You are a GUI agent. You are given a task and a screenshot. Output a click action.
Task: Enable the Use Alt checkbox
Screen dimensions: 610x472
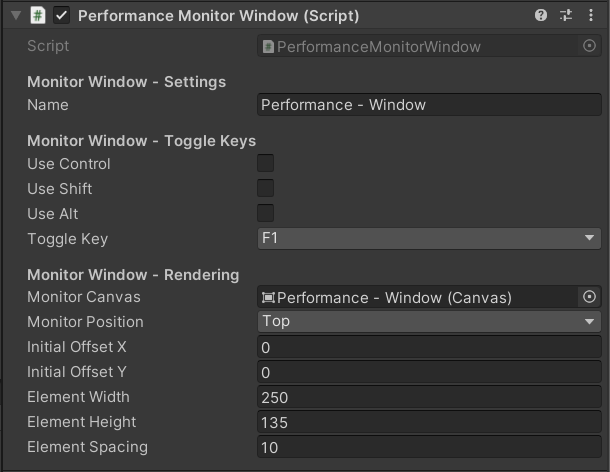pos(266,213)
